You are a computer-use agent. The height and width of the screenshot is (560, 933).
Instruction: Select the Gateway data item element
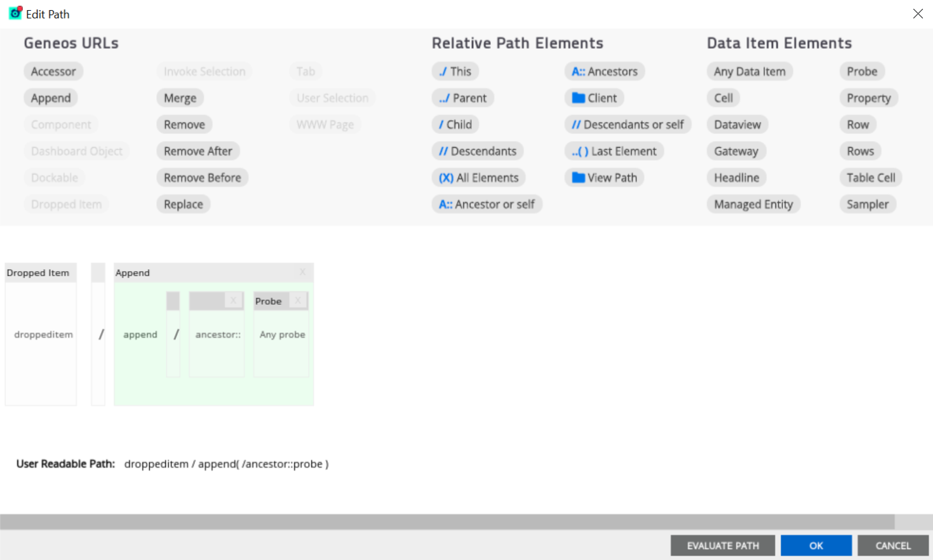click(736, 152)
